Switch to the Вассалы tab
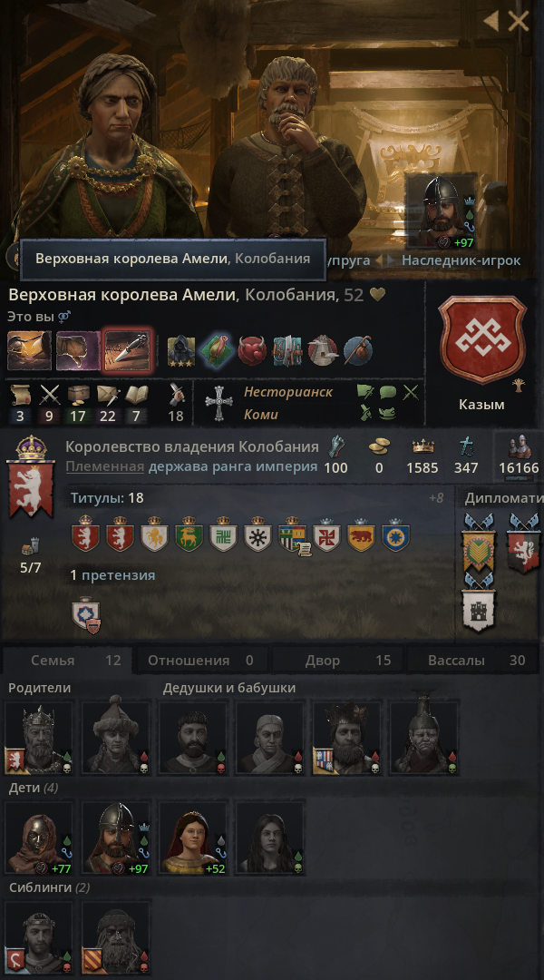The width and height of the screenshot is (544, 980). click(x=475, y=660)
